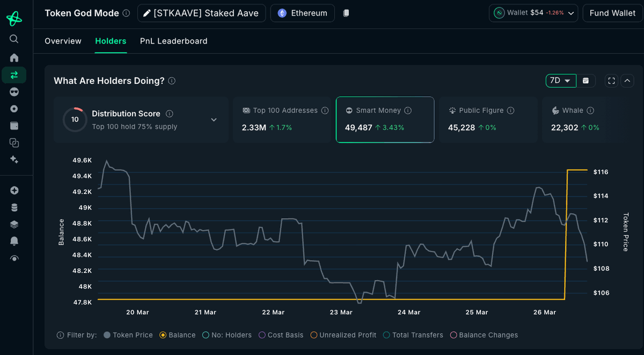
Task: Toggle the Unrealized Profit filter
Action: 314,335
